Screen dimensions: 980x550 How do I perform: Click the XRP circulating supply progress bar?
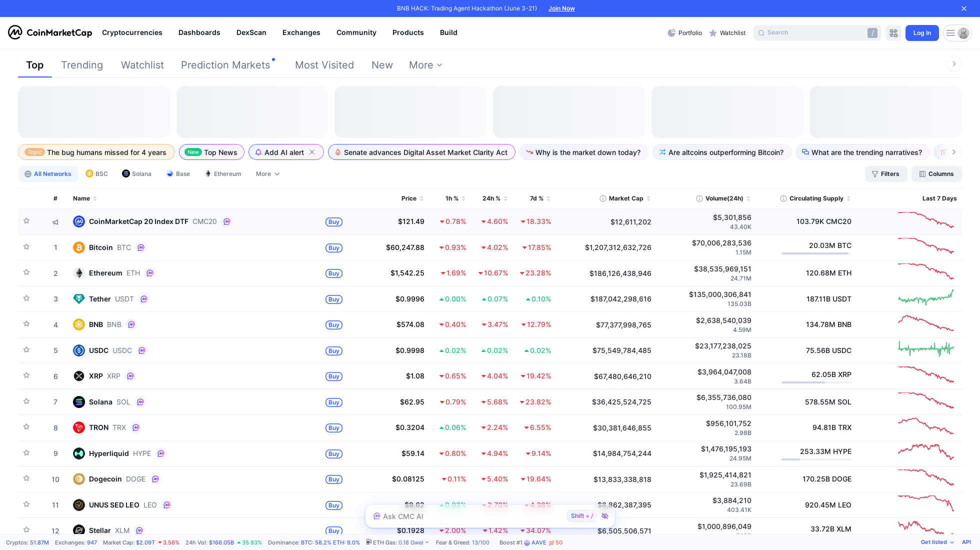(816, 382)
